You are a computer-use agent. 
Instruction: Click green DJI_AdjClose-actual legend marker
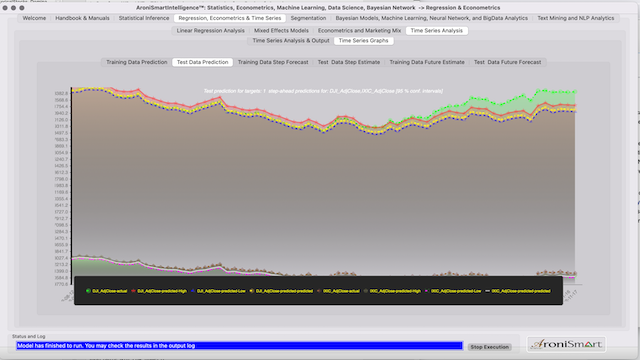88,291
